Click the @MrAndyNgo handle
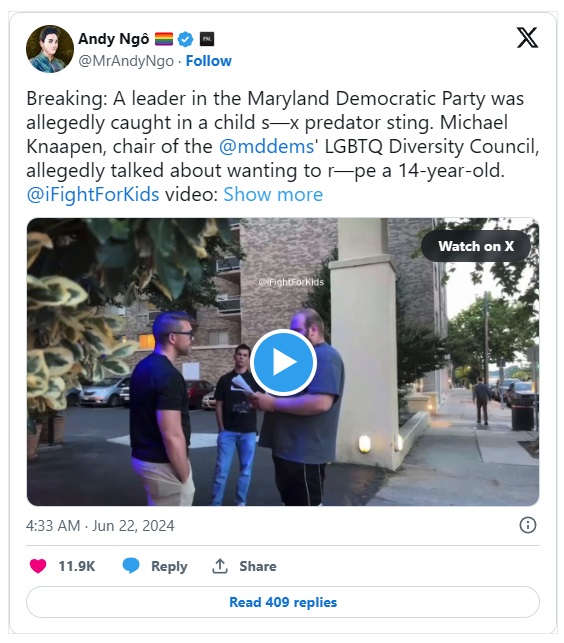This screenshot has height=643, width=564. (126, 61)
